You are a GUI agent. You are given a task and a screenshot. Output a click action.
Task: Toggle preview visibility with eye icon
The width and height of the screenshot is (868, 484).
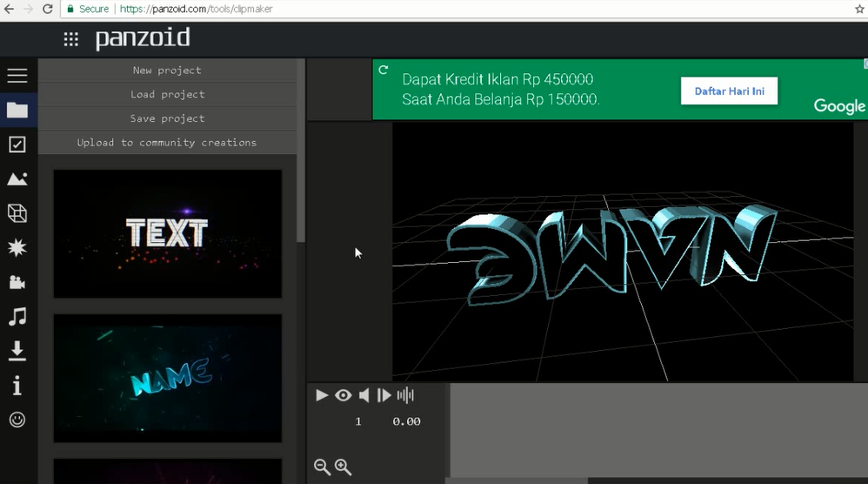[344, 395]
